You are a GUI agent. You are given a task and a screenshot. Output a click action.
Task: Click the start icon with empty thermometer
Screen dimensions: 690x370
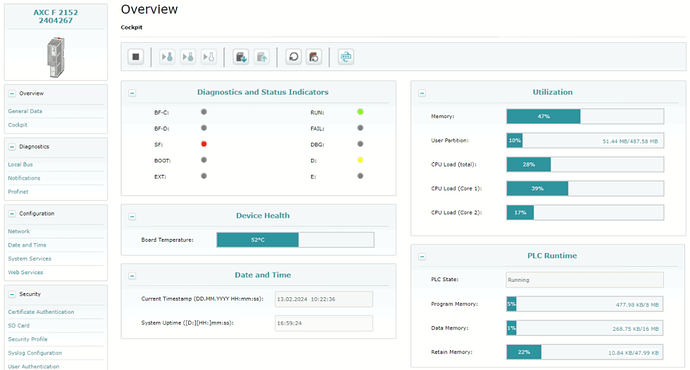point(209,57)
